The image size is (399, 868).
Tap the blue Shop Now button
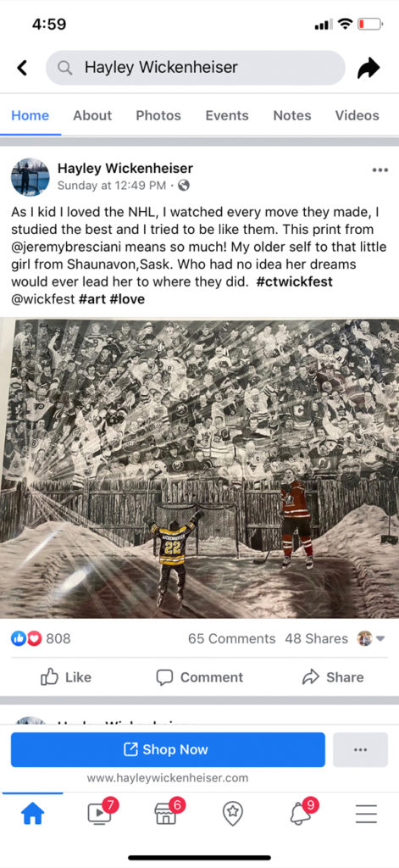click(x=168, y=749)
